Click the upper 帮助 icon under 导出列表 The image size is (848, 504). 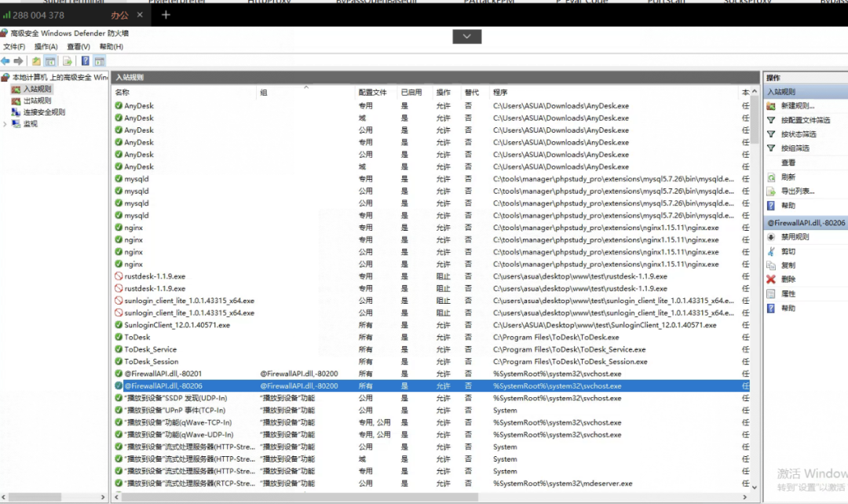click(x=771, y=206)
